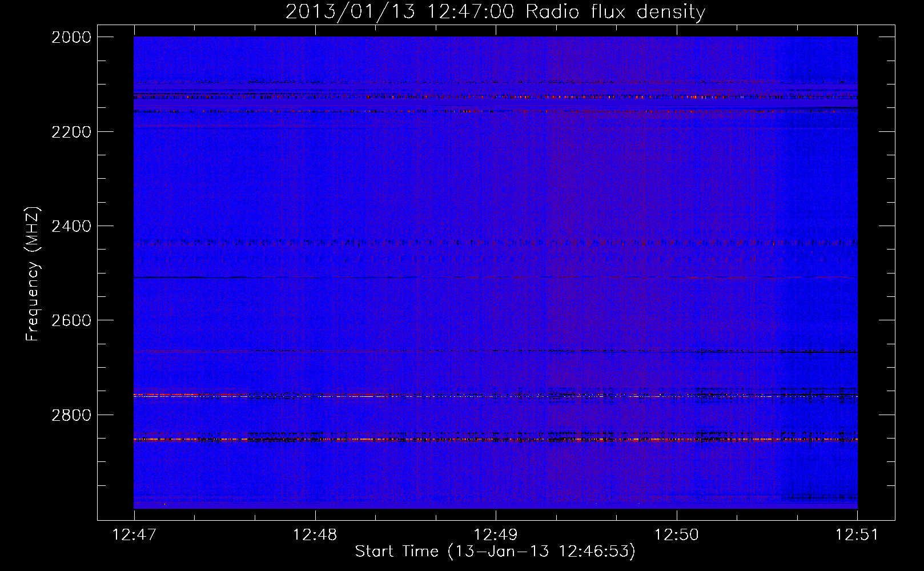Image resolution: width=924 pixels, height=571 pixels.
Task: Click the 12:48 time axis label
Action: [315, 535]
